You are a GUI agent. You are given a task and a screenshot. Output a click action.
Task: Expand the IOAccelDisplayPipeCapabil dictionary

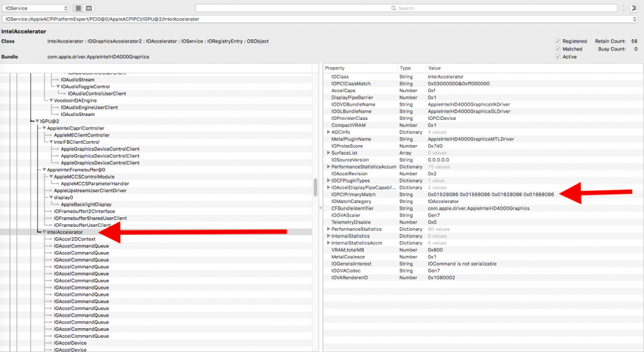click(x=328, y=188)
